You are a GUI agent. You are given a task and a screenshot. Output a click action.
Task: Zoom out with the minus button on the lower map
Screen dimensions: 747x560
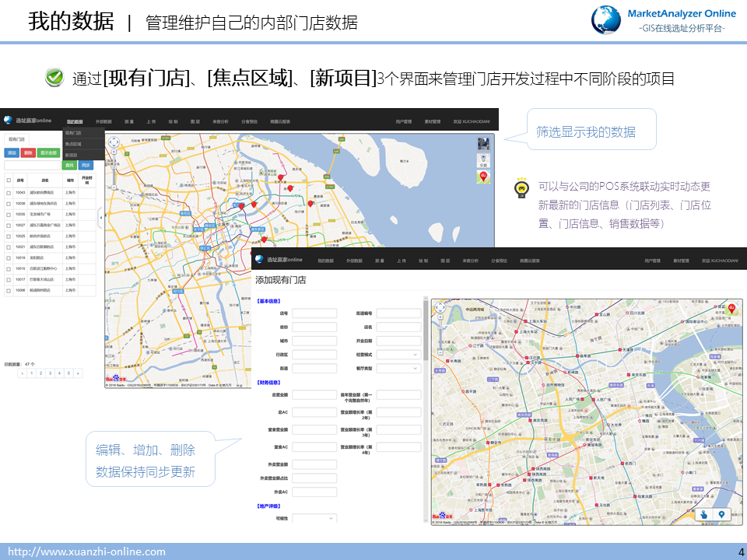pos(440,352)
